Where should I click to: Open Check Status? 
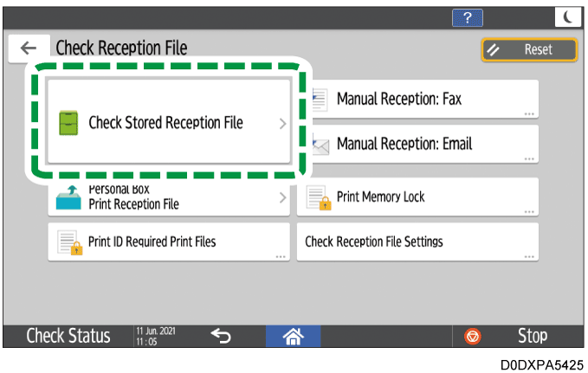tap(68, 336)
